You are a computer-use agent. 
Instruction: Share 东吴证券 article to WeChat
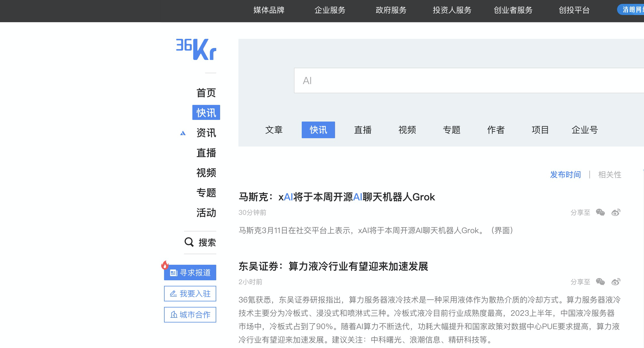coord(600,282)
